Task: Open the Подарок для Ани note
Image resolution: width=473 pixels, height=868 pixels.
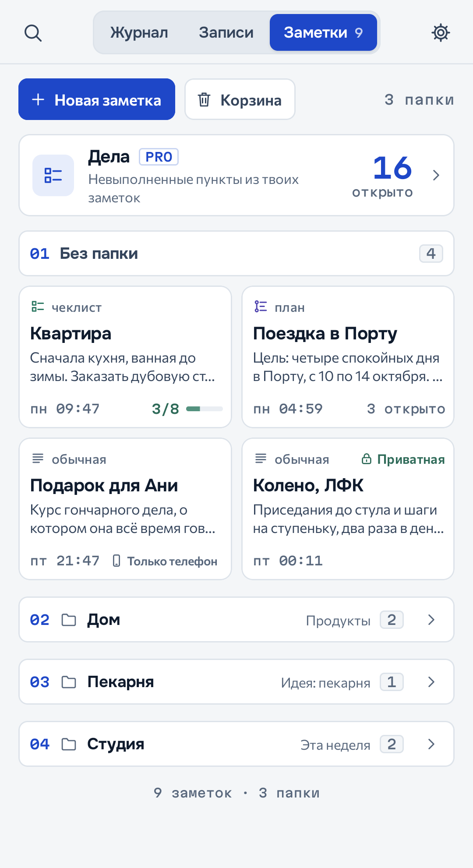Action: [x=125, y=509]
